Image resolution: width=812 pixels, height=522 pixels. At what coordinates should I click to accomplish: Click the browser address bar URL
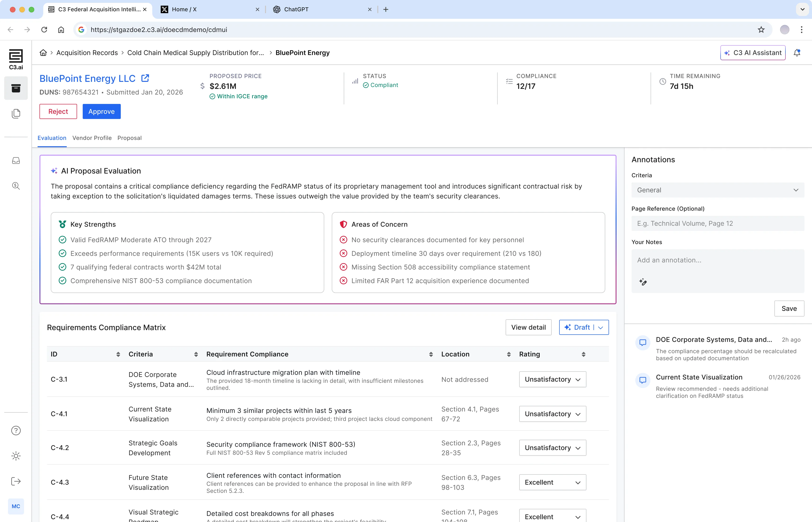pos(159,29)
